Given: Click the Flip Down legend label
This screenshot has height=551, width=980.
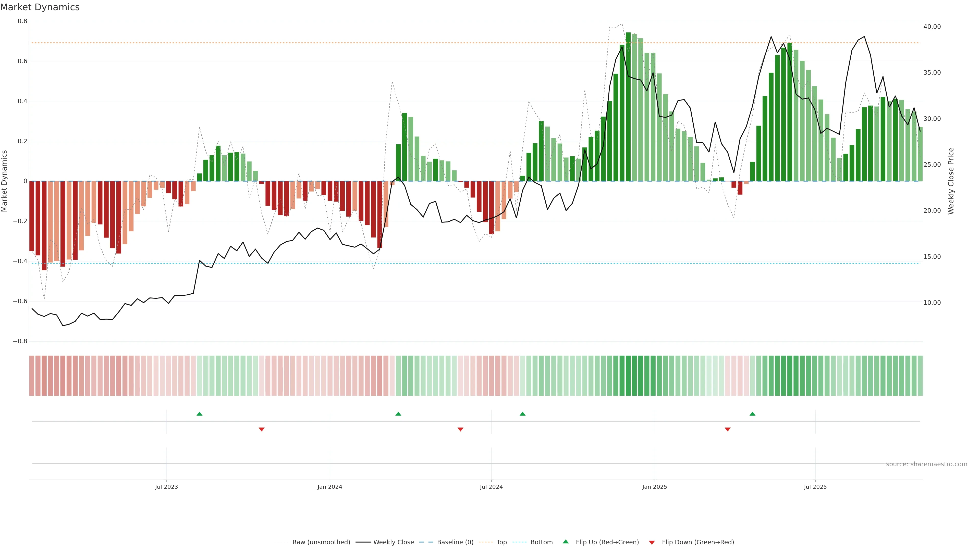Looking at the screenshot, I should [698, 542].
